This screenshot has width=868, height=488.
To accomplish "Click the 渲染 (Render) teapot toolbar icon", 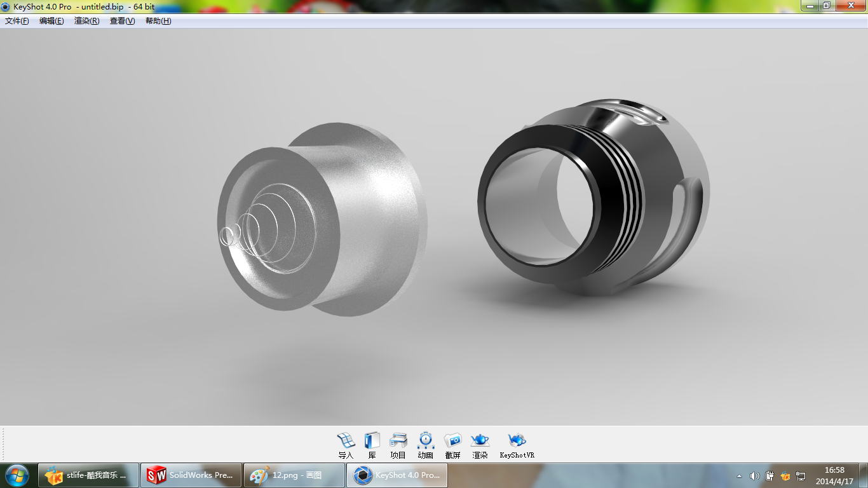I will tap(480, 445).
